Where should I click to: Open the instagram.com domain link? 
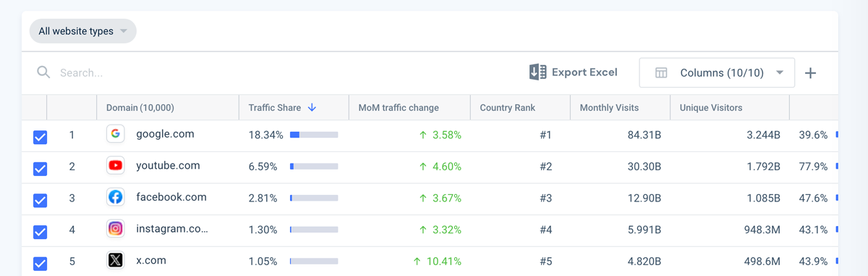[172, 229]
